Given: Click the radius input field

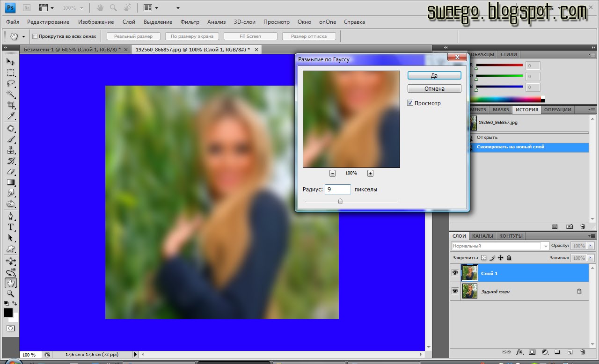Looking at the screenshot, I should (x=338, y=189).
